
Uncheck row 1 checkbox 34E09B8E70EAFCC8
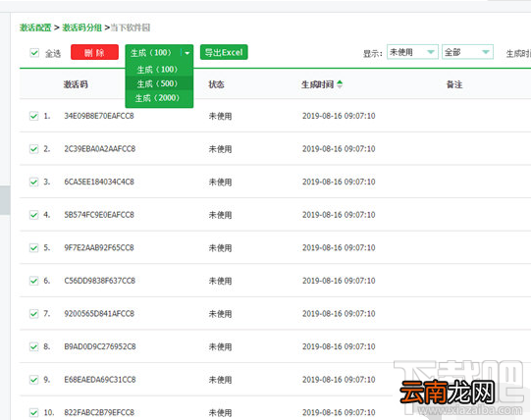click(34, 116)
